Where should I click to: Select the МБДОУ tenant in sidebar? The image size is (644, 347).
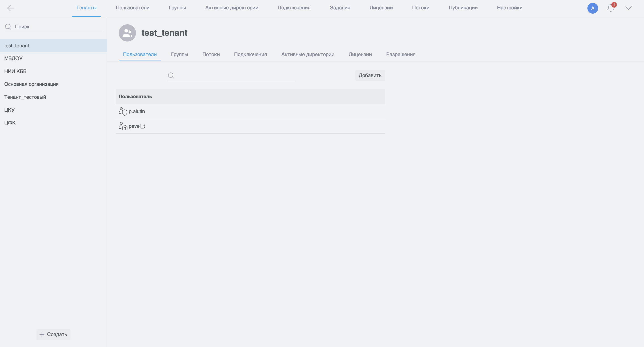pyautogui.click(x=13, y=59)
